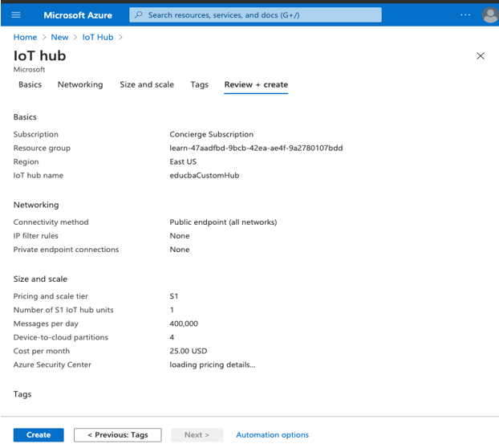Open Automation options link

[273, 435]
